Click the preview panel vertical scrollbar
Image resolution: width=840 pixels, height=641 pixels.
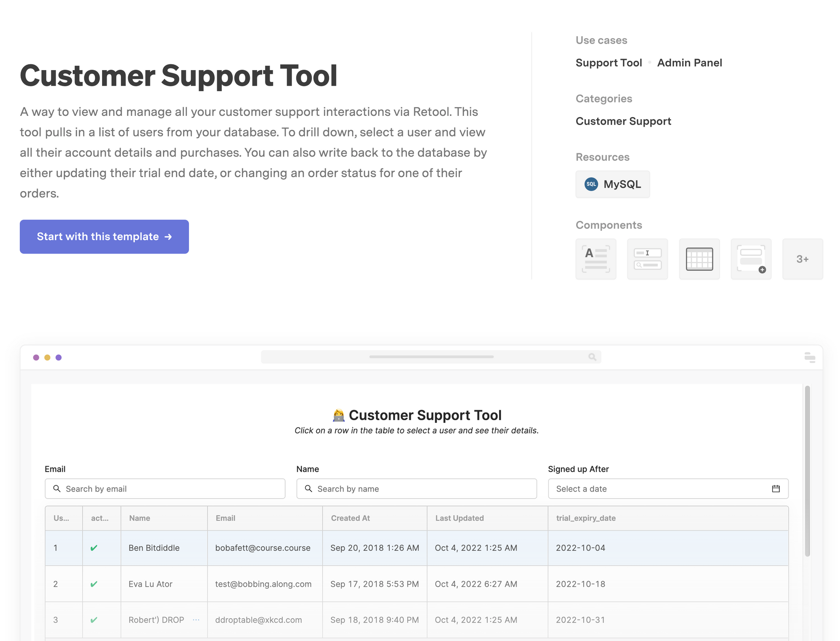click(807, 471)
